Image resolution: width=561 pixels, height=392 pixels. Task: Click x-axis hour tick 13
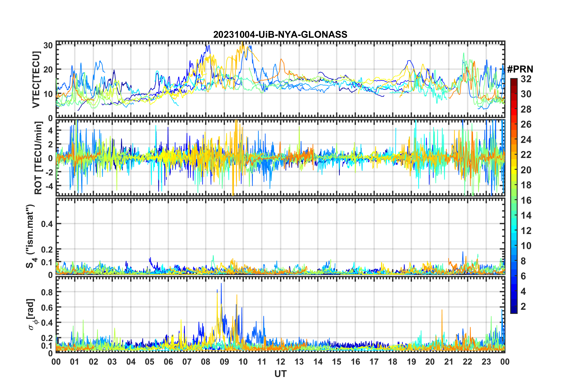299,362
